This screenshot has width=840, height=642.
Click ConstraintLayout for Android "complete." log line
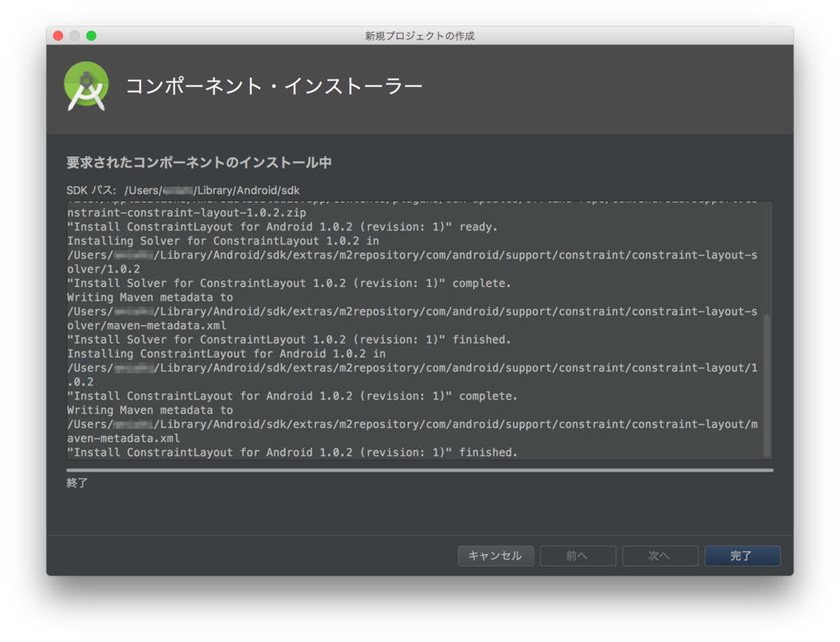click(292, 396)
